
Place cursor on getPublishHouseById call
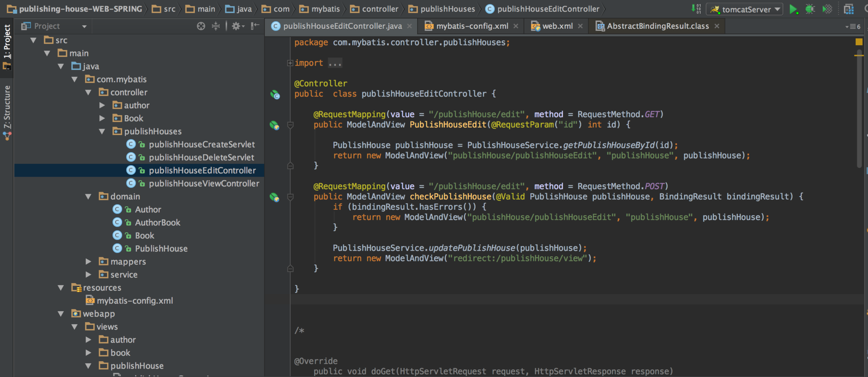(609, 145)
